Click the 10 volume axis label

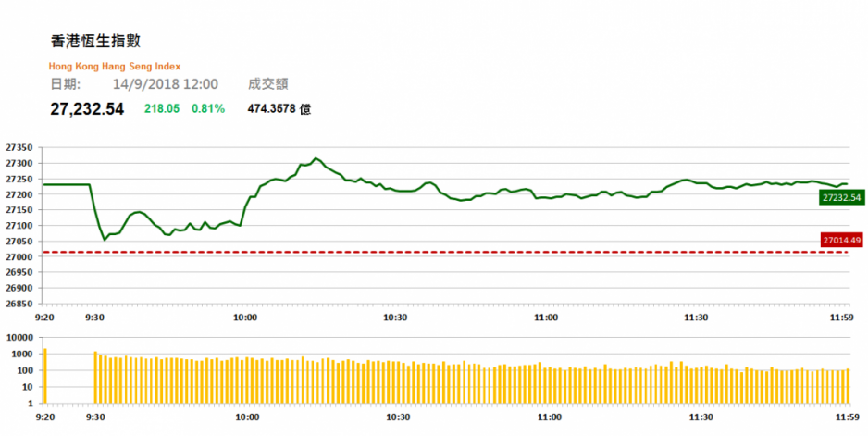27,387
